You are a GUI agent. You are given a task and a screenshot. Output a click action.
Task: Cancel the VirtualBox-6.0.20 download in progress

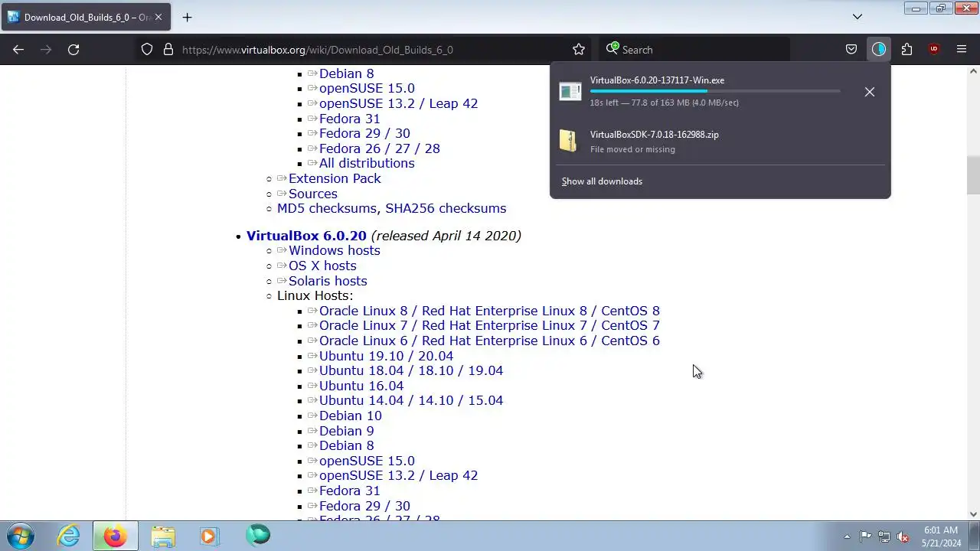click(870, 92)
